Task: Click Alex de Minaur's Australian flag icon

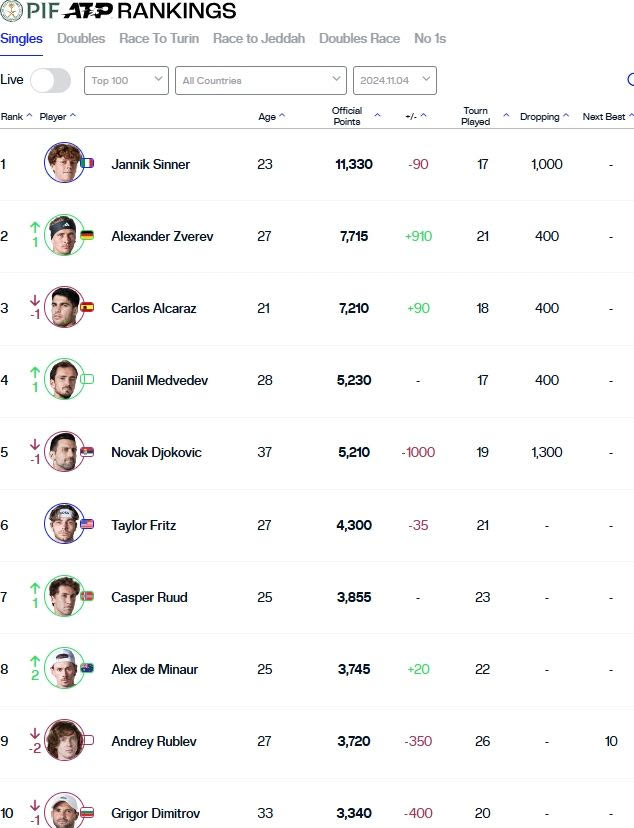Action: pyautogui.click(x=87, y=668)
